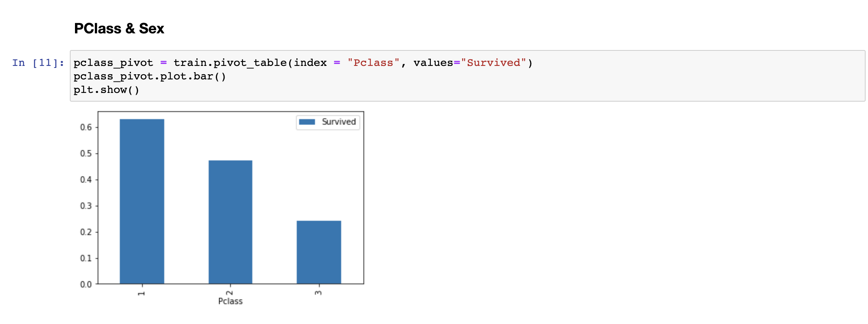Click x-axis tick label 3
Viewport: 868px width, 324px height.
pos(318,293)
